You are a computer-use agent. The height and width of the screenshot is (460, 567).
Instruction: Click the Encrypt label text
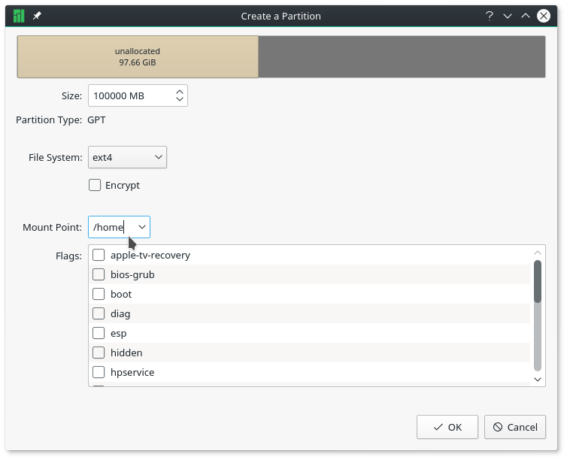click(x=122, y=186)
